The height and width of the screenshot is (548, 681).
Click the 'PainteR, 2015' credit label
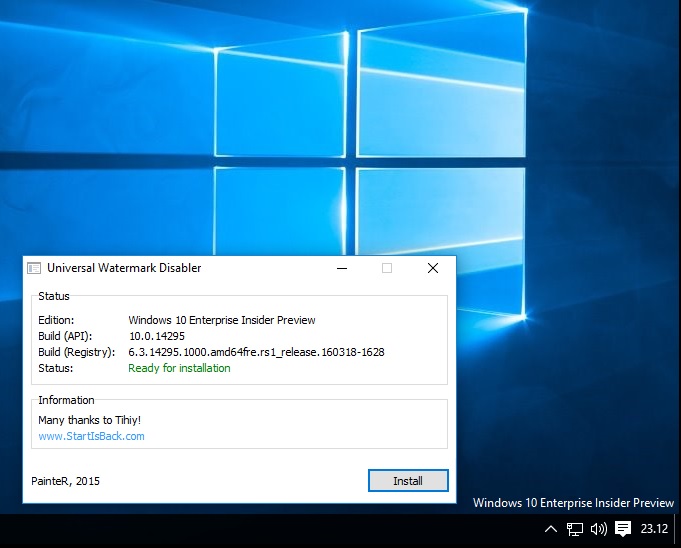[66, 481]
